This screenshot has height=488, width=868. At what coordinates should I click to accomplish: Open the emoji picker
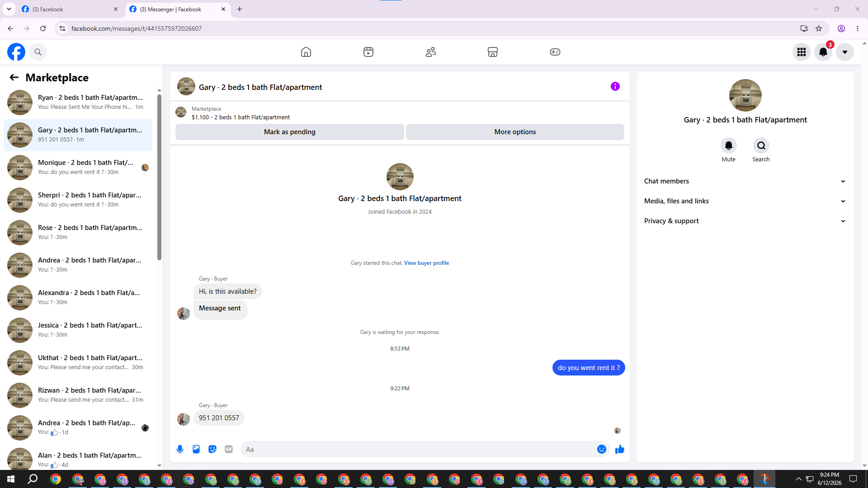[602, 449]
